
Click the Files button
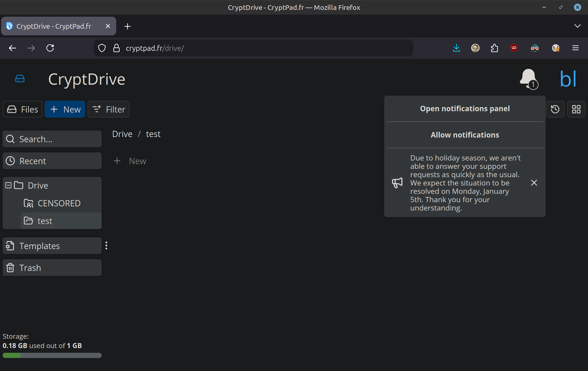(22, 109)
